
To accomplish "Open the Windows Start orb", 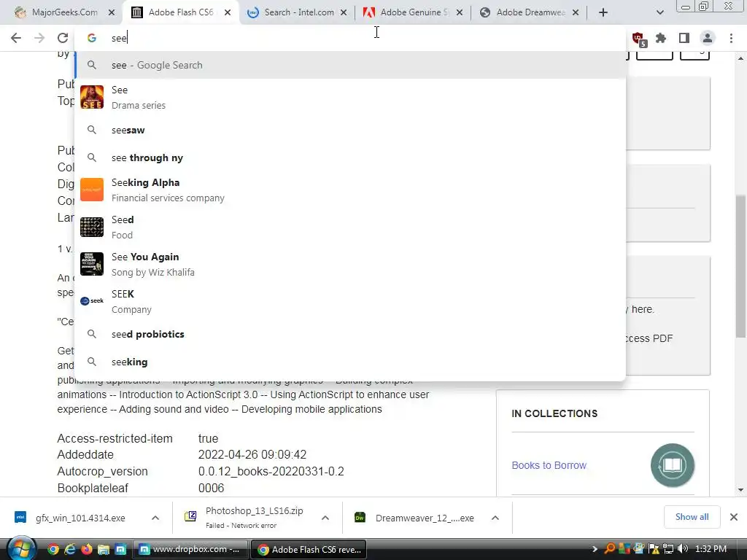I will (20, 549).
